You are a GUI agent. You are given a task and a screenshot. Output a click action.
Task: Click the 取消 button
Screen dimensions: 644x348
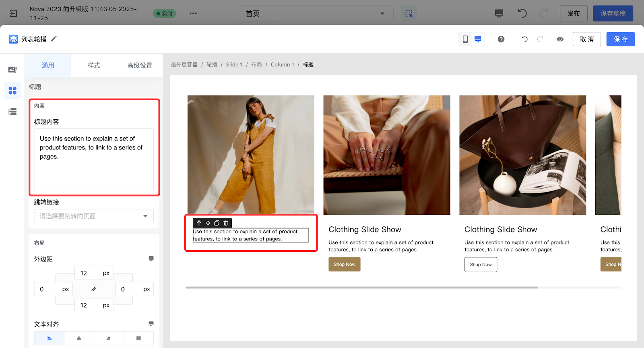coord(586,39)
